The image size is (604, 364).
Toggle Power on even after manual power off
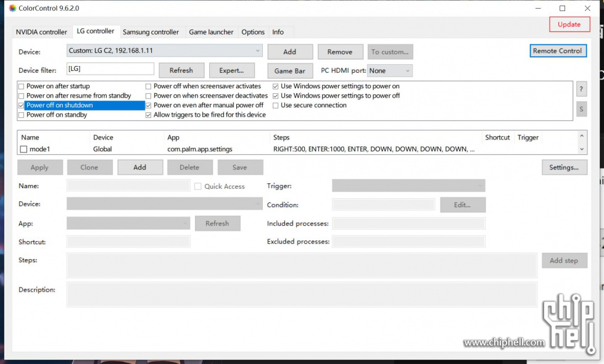point(148,105)
